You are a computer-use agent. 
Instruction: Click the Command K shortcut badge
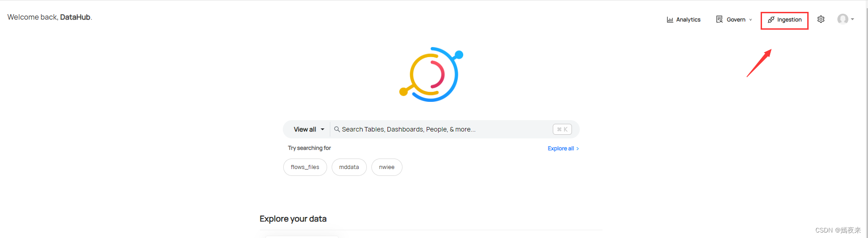pyautogui.click(x=562, y=129)
